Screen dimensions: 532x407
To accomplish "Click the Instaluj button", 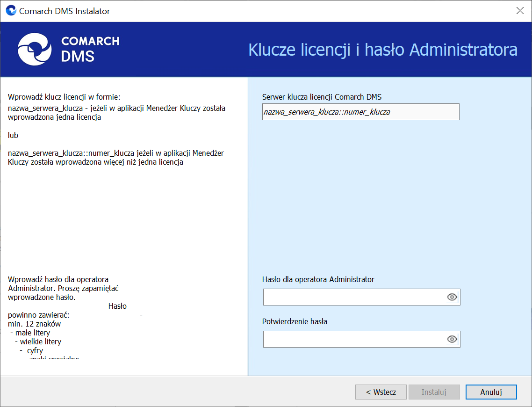I will click(x=434, y=392).
